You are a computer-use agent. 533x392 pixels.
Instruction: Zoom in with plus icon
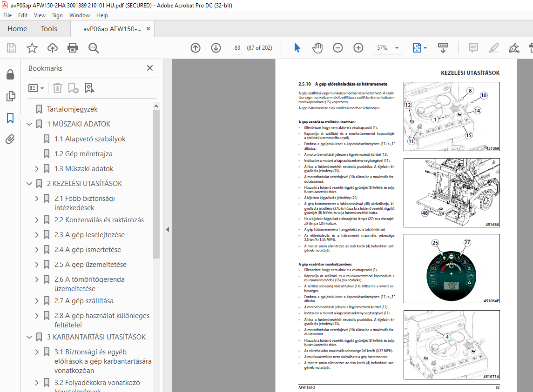358,48
